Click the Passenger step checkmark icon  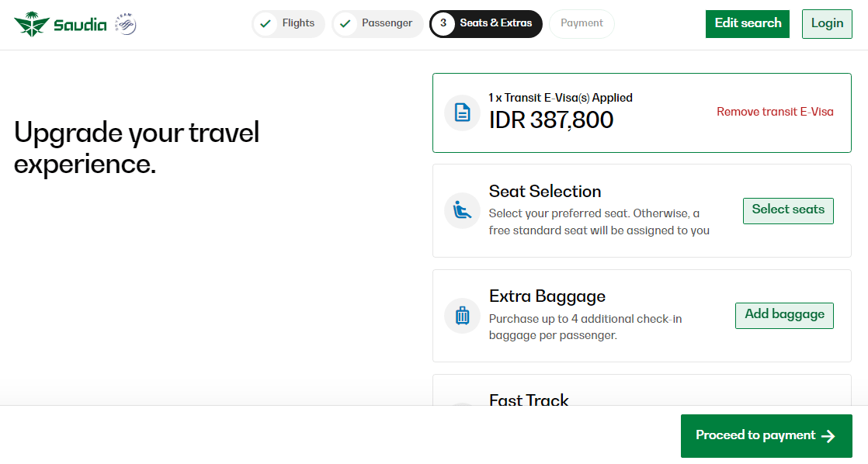[x=345, y=24]
